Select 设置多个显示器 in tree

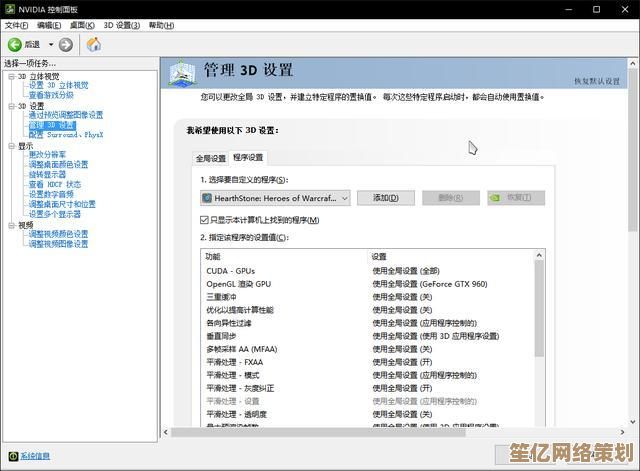coord(55,214)
